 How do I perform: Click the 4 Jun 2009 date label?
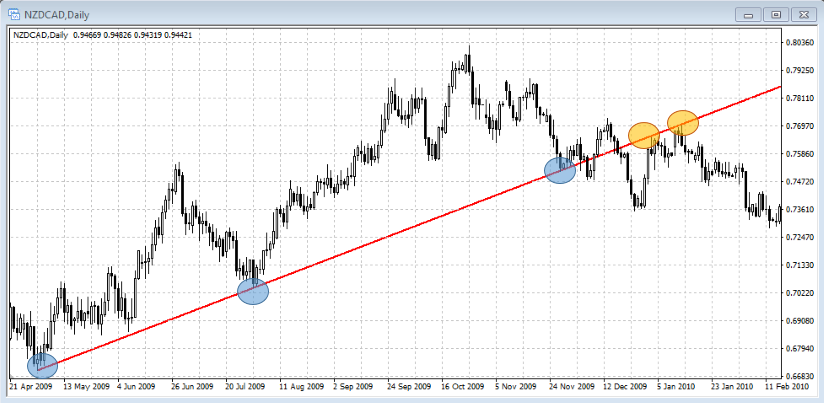[x=134, y=385]
